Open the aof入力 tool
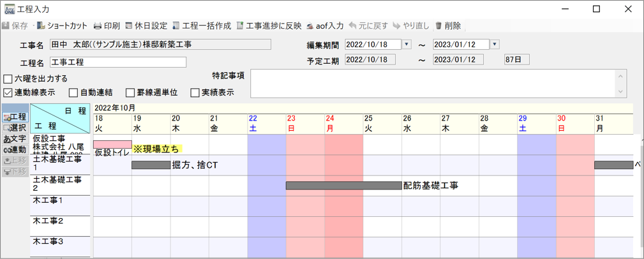This screenshot has height=259, width=644. [325, 26]
